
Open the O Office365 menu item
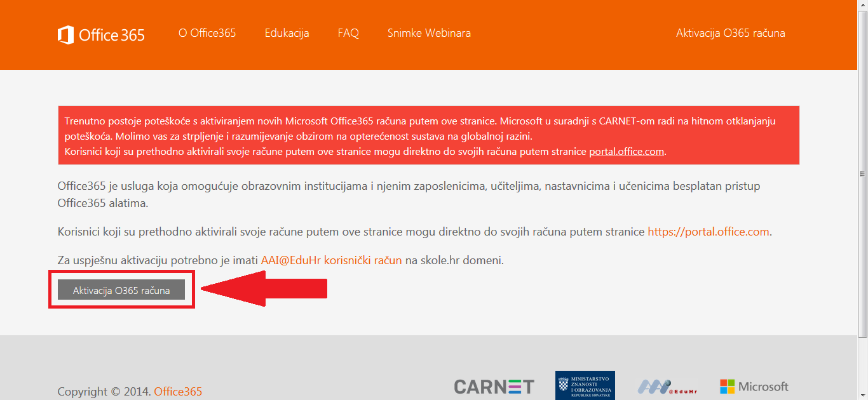207,33
